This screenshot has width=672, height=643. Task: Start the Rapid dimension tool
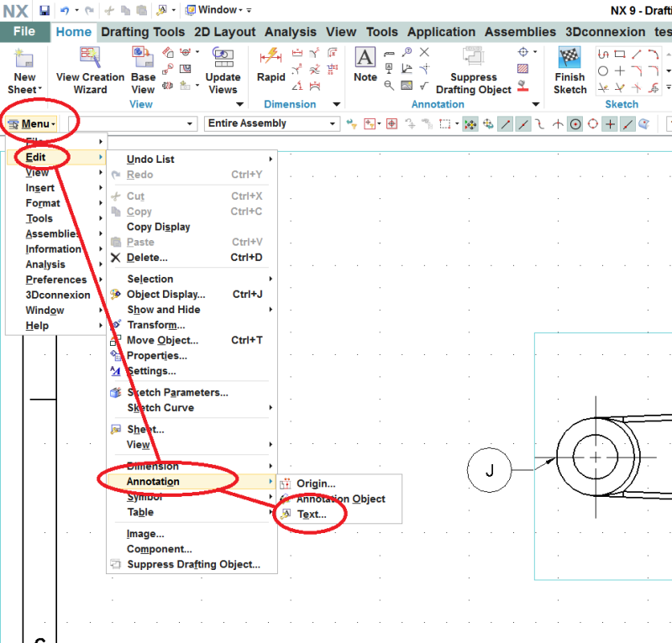270,65
